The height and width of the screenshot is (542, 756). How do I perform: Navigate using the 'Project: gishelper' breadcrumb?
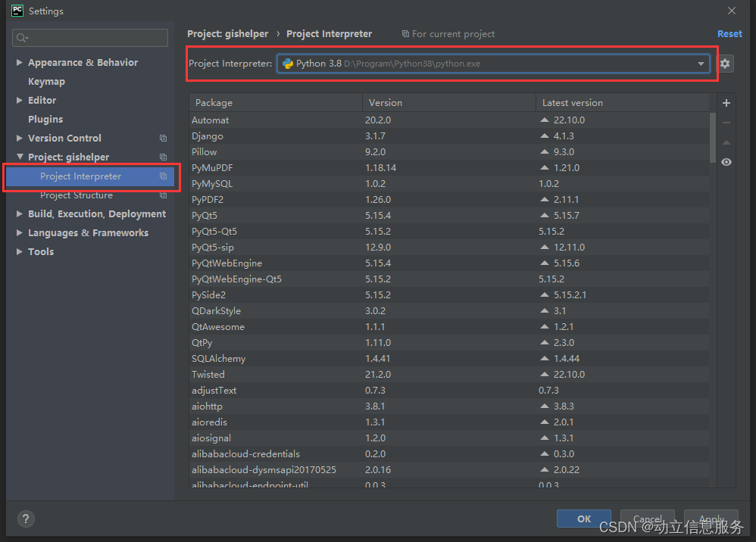pyautogui.click(x=227, y=33)
